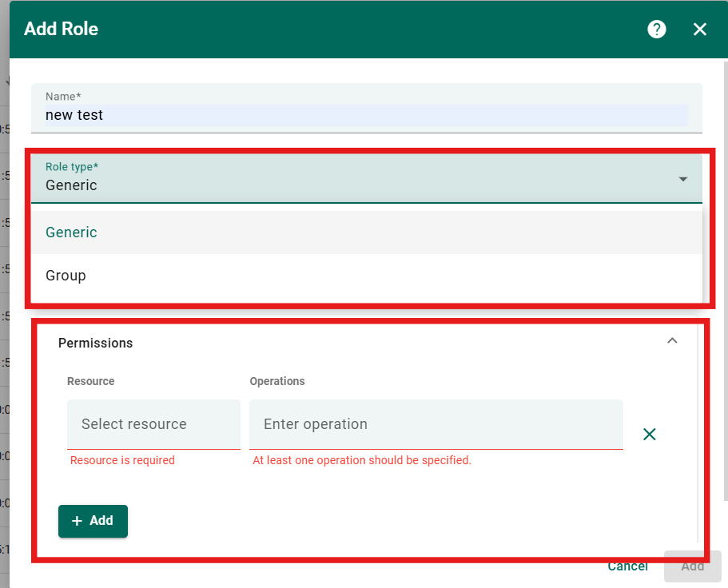Screen dimensions: 728x588
Task: Click the Operations column label
Action: pos(277,381)
